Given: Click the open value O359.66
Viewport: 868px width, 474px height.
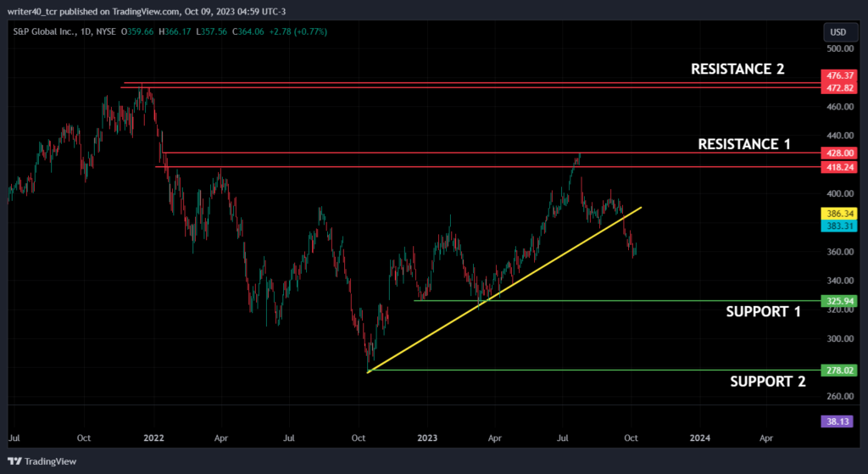Looking at the screenshot, I should coord(137,32).
